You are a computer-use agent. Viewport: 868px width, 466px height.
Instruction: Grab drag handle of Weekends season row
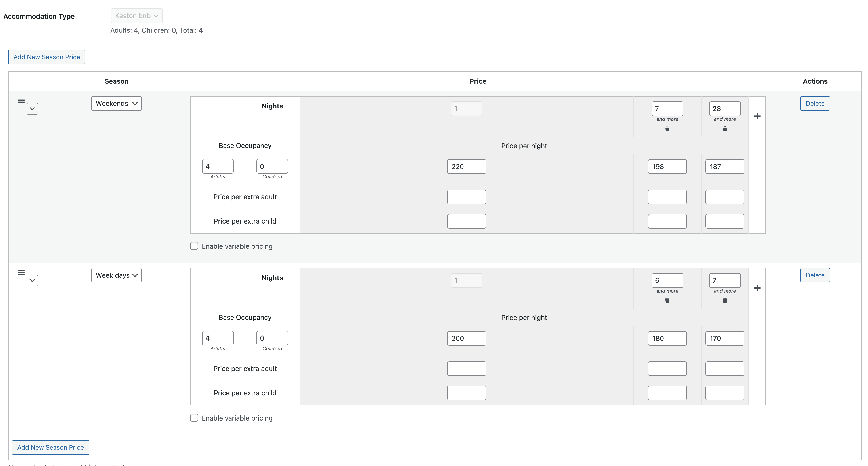tap(21, 101)
